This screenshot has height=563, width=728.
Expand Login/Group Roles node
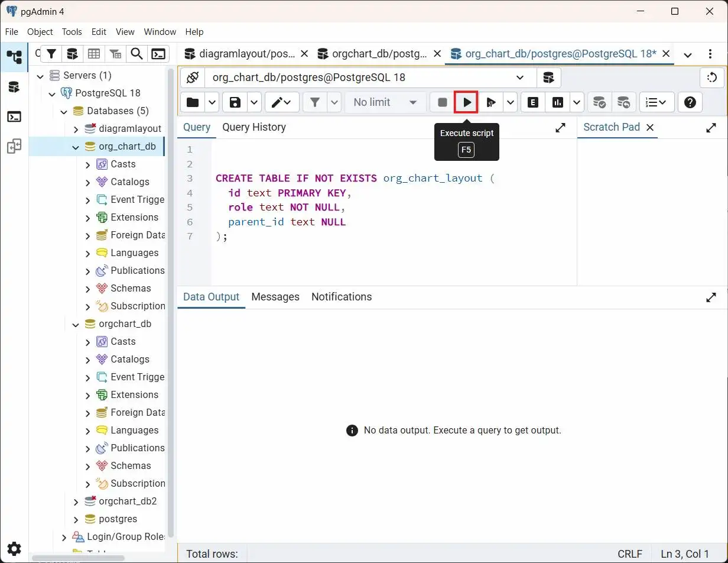tap(64, 537)
